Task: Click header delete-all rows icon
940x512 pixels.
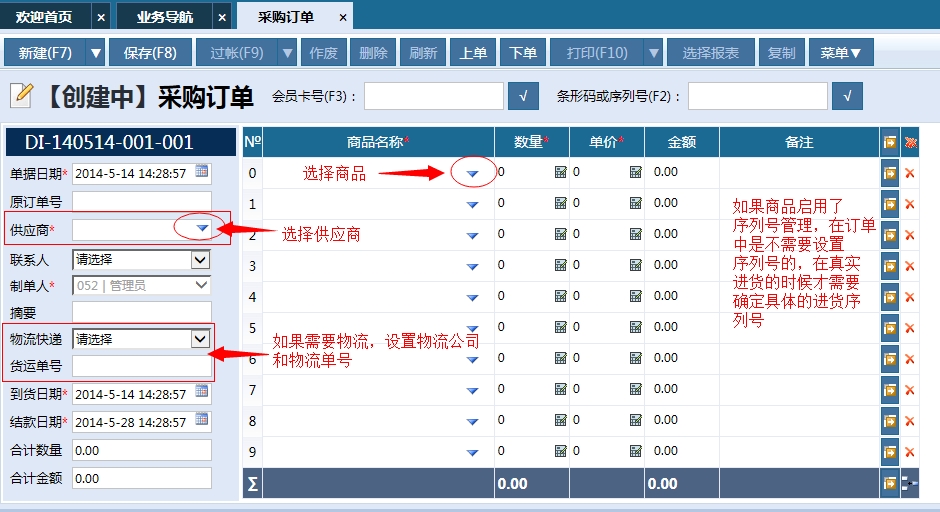Action: click(911, 142)
